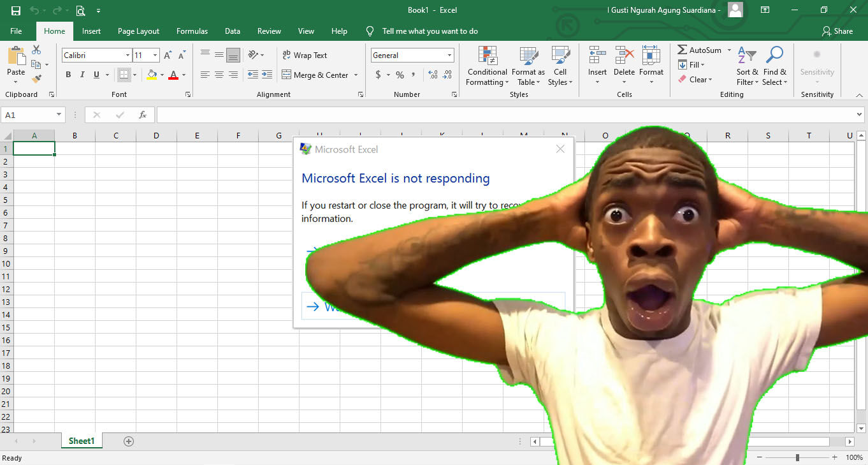Click the Copy icon
868x465 pixels.
pyautogui.click(x=36, y=64)
